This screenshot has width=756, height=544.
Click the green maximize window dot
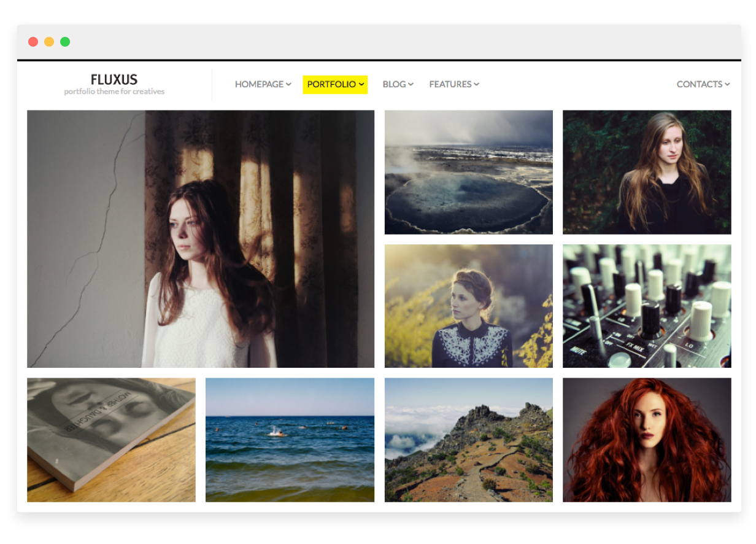click(65, 42)
